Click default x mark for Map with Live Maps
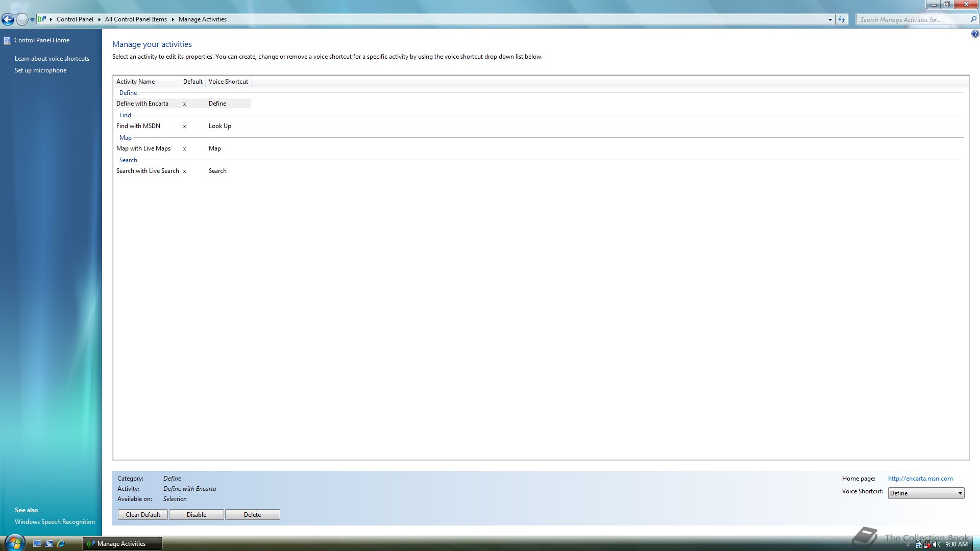 click(x=185, y=148)
